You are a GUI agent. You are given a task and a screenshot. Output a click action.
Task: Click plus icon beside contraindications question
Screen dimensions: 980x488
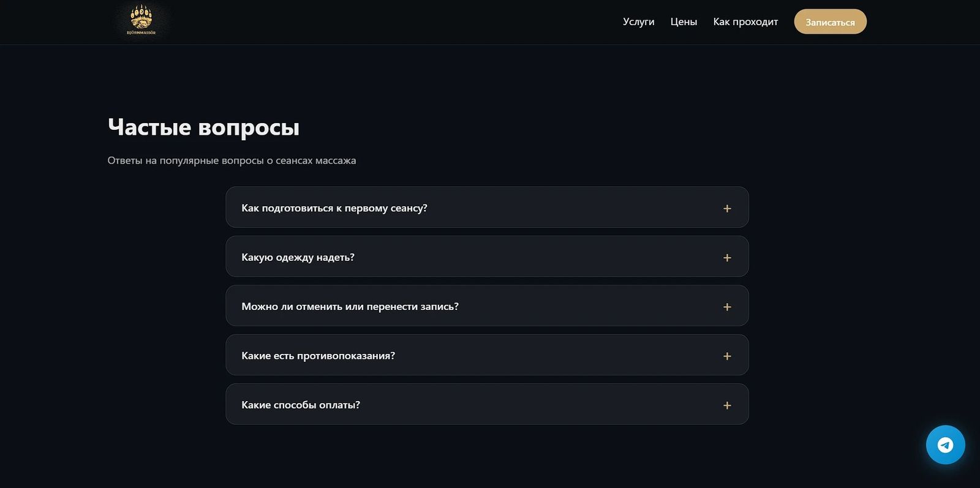(x=727, y=356)
